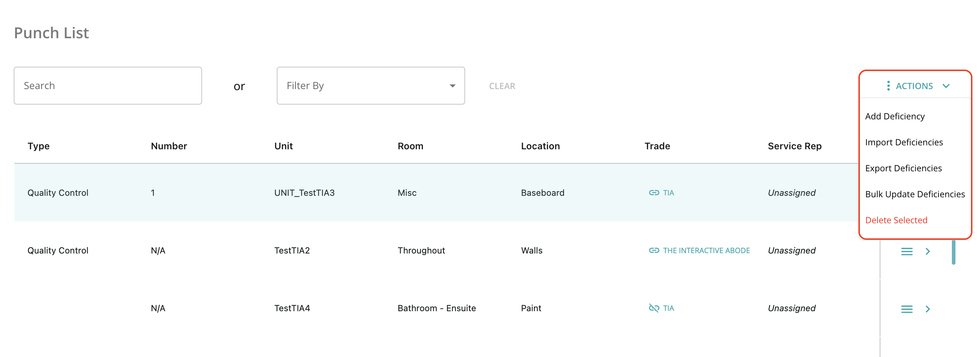Sort by the Service Rep column header
The height and width of the screenshot is (357, 980).
pyautogui.click(x=794, y=146)
